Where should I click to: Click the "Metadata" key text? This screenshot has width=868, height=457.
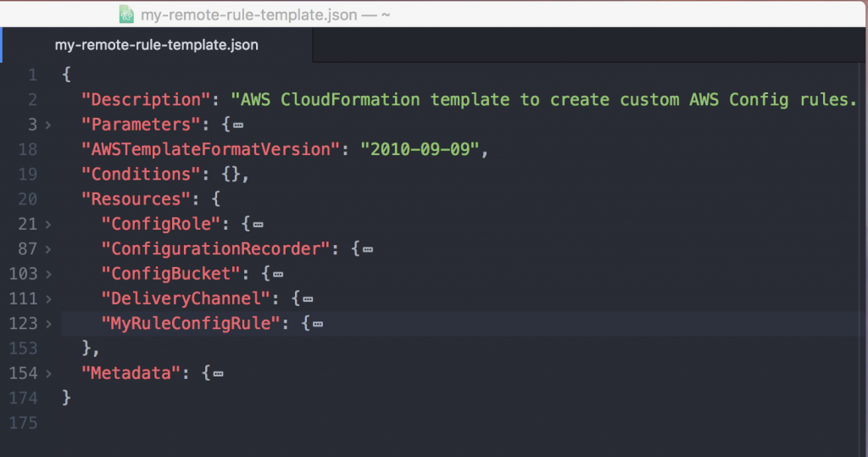pyautogui.click(x=131, y=373)
